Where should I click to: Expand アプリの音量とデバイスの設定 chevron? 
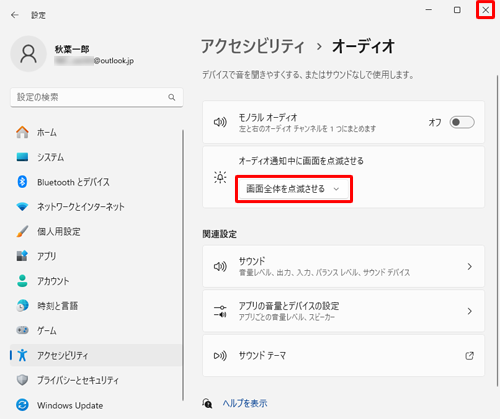pyautogui.click(x=470, y=311)
